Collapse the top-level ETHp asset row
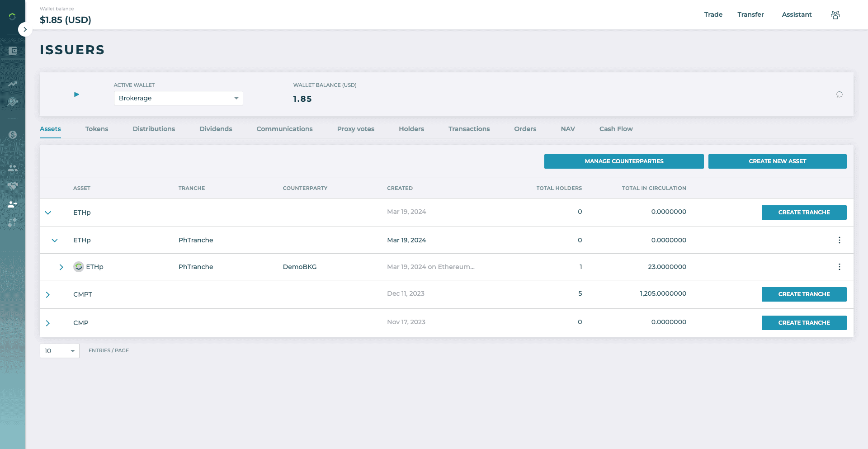Screen dimensions: 868x449 48,213
